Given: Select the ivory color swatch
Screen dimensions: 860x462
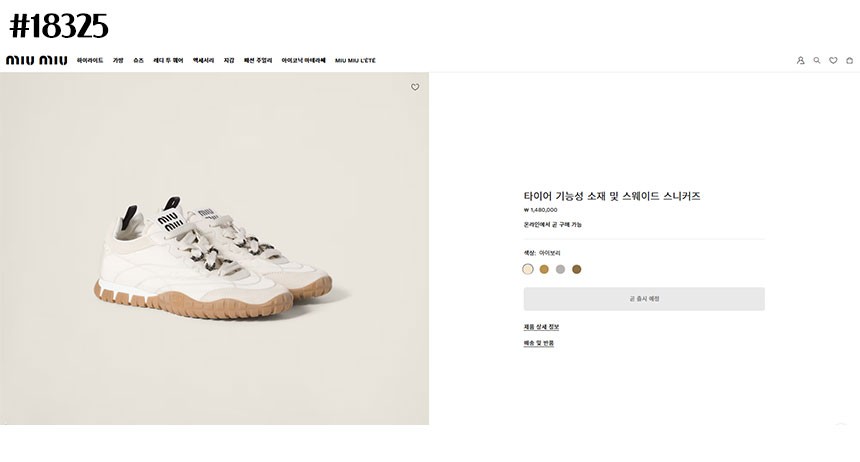Looking at the screenshot, I should tap(528, 269).
